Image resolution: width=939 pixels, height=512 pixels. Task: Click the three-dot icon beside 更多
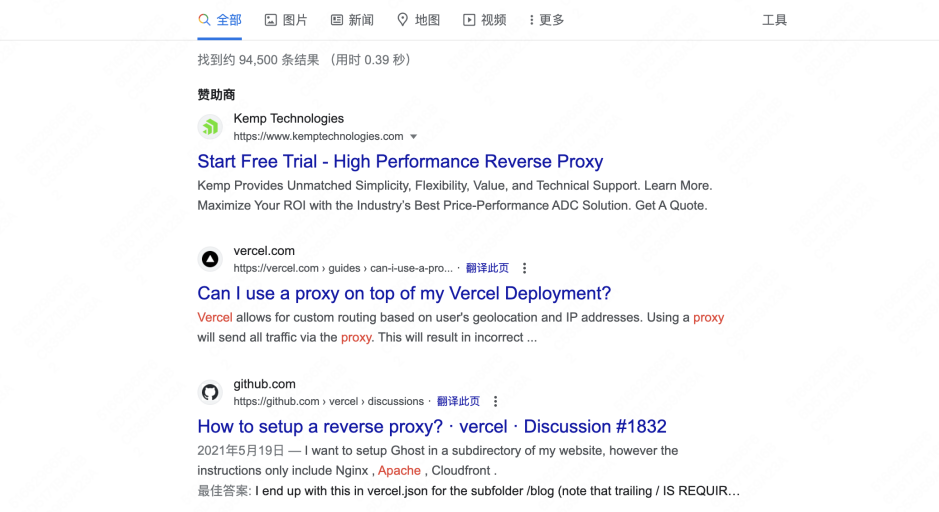click(x=531, y=20)
